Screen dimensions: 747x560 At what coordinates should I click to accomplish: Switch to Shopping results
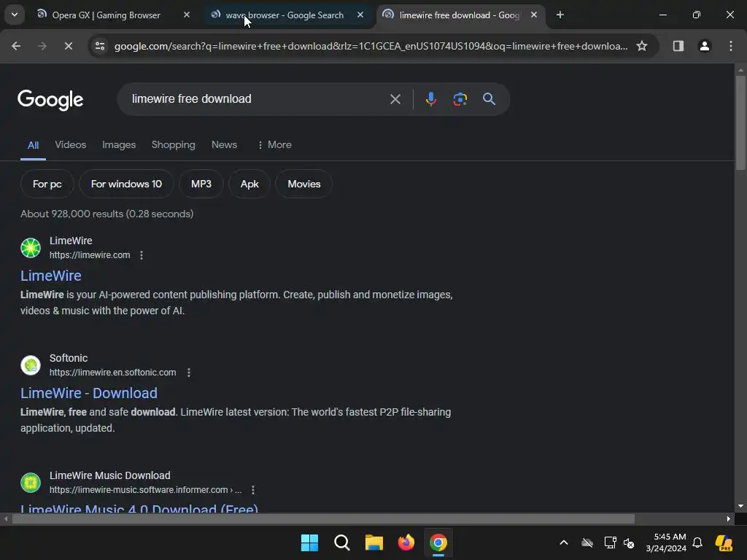(x=174, y=145)
